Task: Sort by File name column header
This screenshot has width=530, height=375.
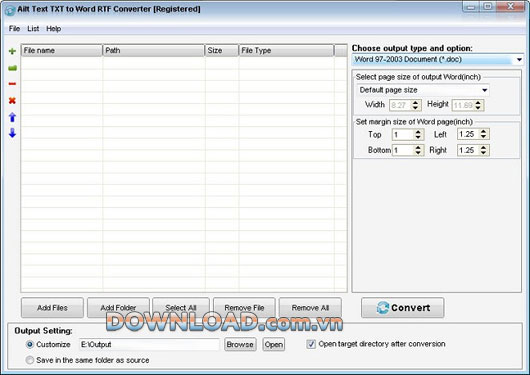Action: 62,50
